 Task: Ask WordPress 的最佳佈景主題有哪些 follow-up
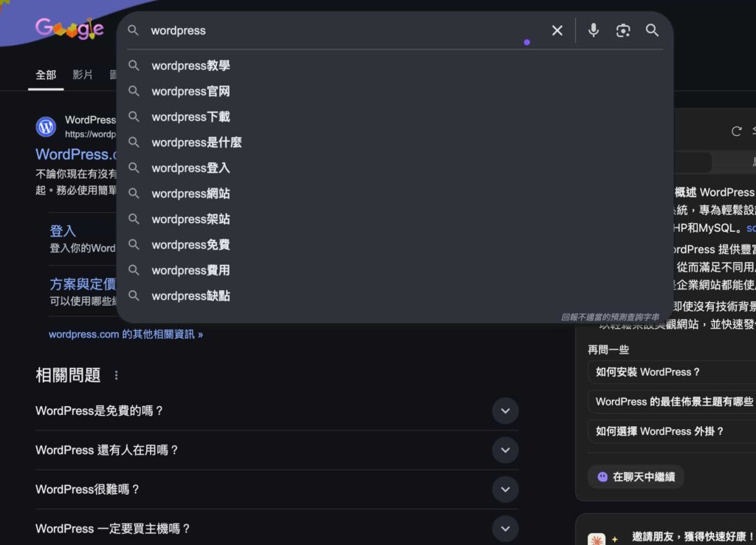coord(672,402)
